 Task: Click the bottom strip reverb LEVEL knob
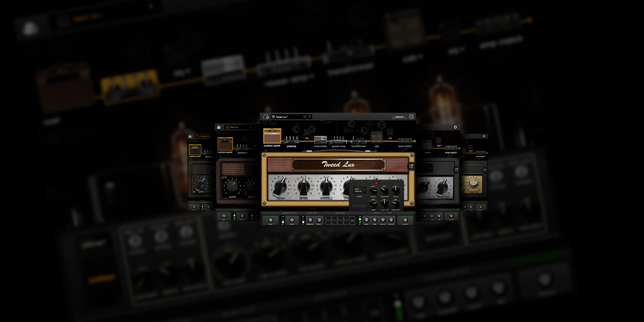367,220
